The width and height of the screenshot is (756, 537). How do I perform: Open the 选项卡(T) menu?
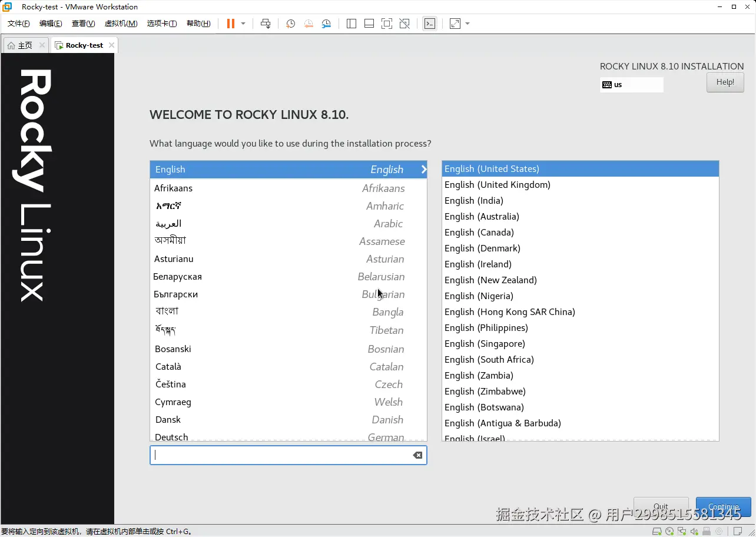point(162,24)
